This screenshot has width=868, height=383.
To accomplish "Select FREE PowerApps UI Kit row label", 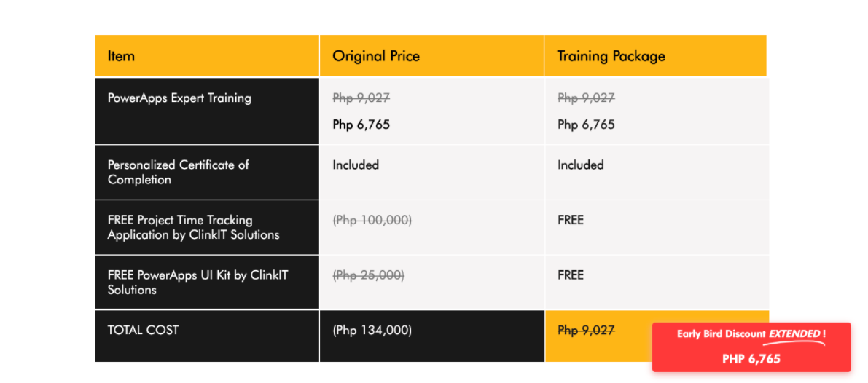I will click(198, 283).
